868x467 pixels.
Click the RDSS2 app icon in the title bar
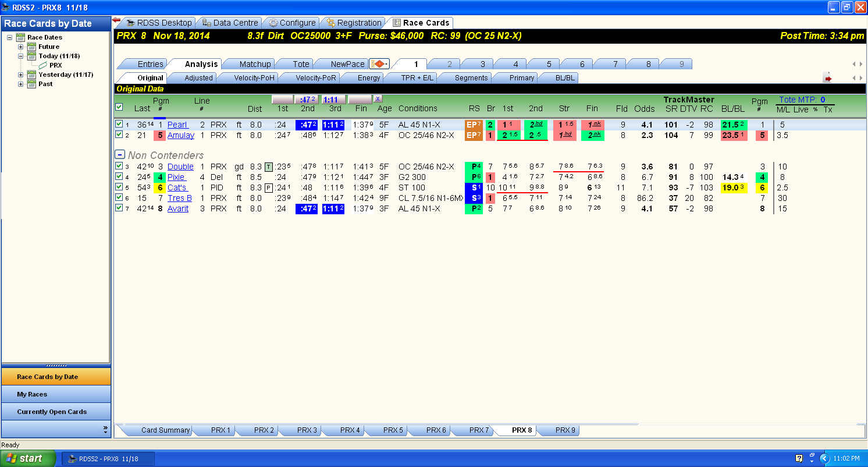point(6,7)
